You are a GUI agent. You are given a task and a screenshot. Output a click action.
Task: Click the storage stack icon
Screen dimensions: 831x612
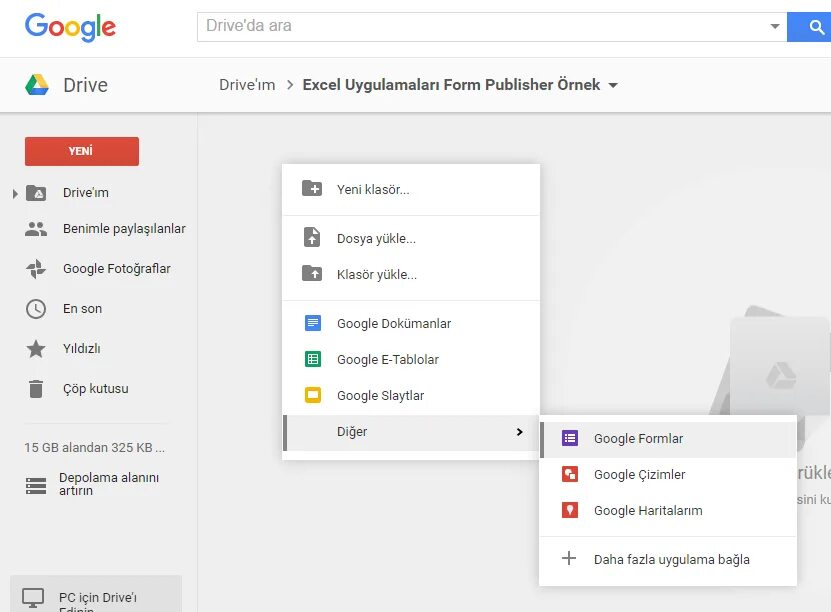pos(36,485)
